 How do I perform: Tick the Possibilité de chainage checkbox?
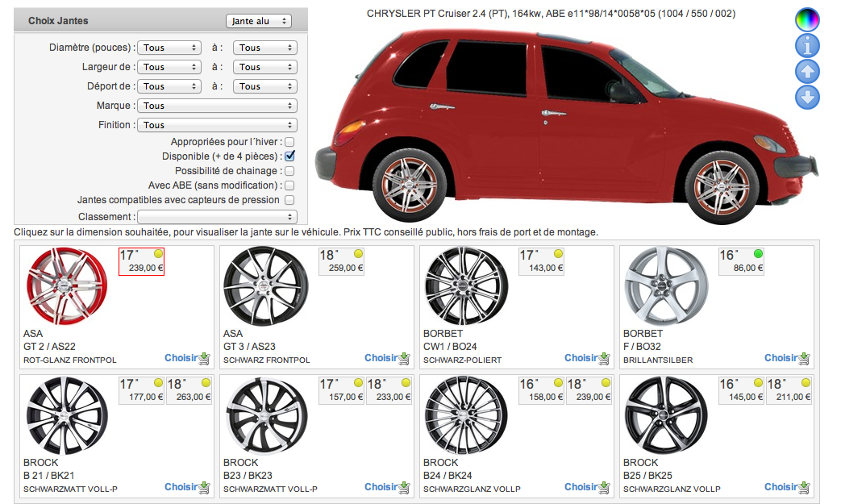point(289,171)
